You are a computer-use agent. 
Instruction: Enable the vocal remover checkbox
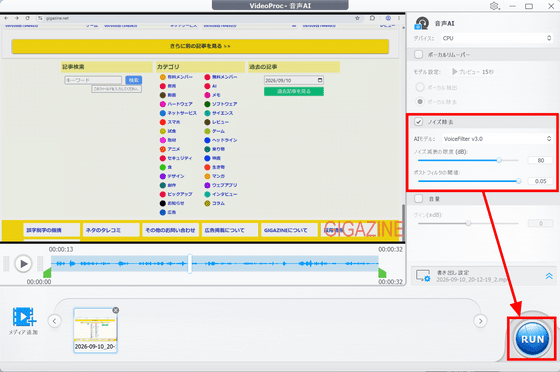pos(418,55)
